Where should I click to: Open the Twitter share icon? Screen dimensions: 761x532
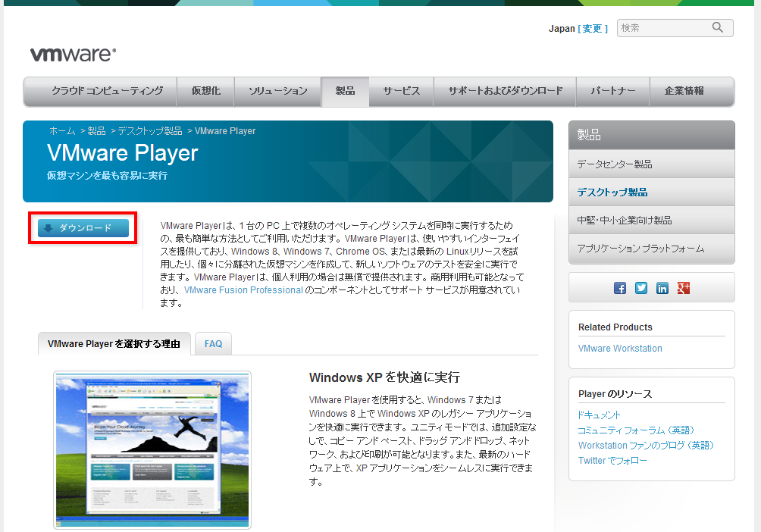[x=641, y=288]
